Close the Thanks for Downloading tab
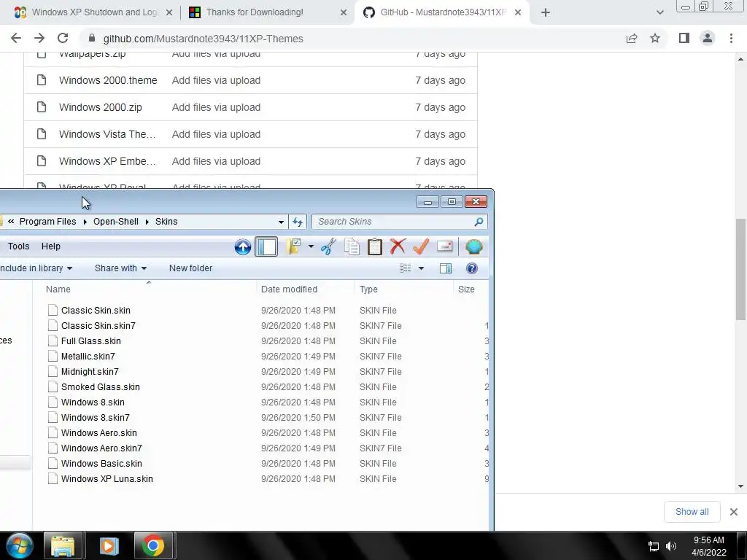This screenshot has height=560, width=747. [344, 12]
